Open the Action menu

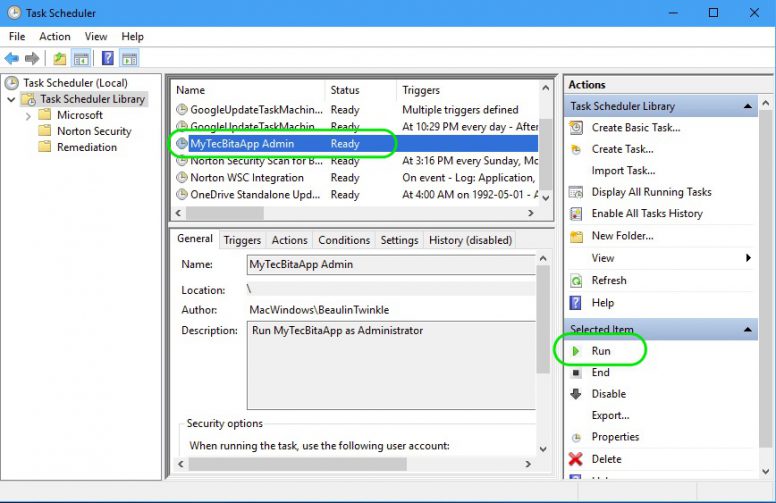(55, 37)
